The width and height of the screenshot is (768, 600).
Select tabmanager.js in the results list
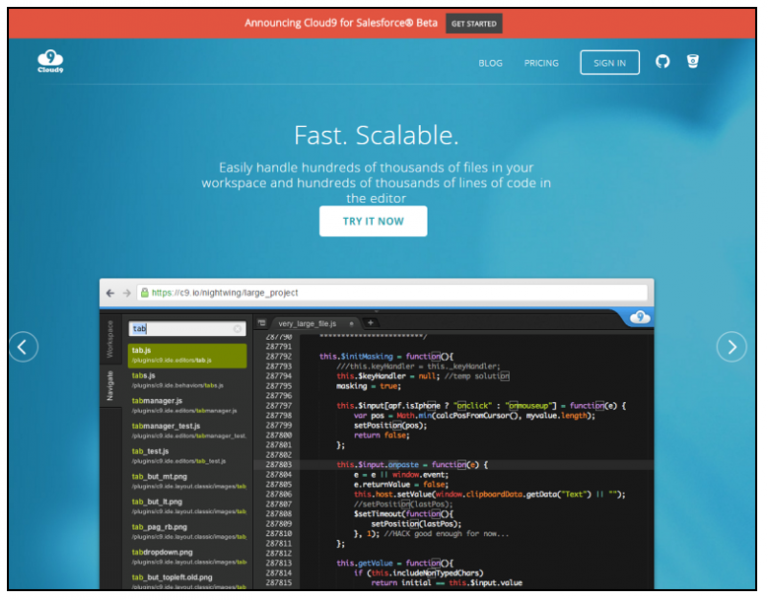(x=158, y=401)
